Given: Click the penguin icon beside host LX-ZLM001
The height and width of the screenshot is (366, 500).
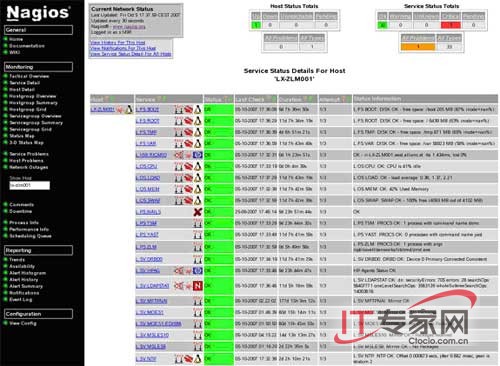Looking at the screenshot, I should [x=128, y=109].
